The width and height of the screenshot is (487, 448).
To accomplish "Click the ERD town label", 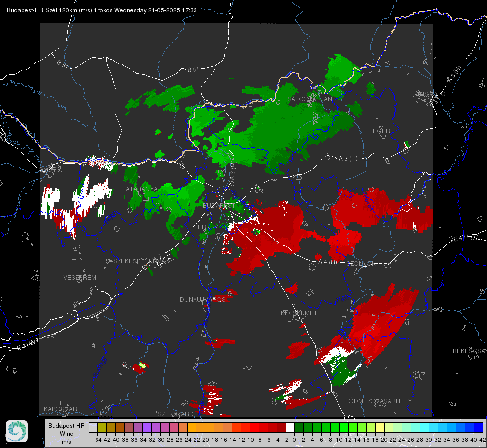I will 204,227.
